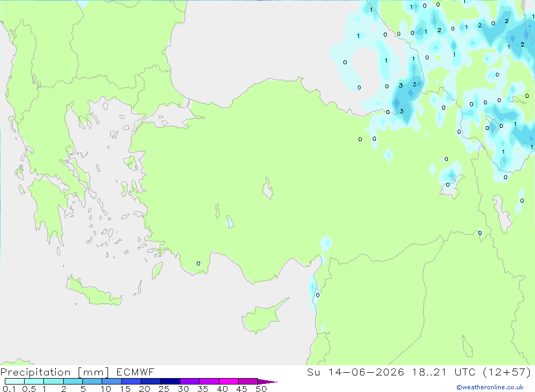Select the '18..21 UTC' time range text
Image resolution: width=535 pixels, height=392 pixels.
pyautogui.click(x=444, y=372)
